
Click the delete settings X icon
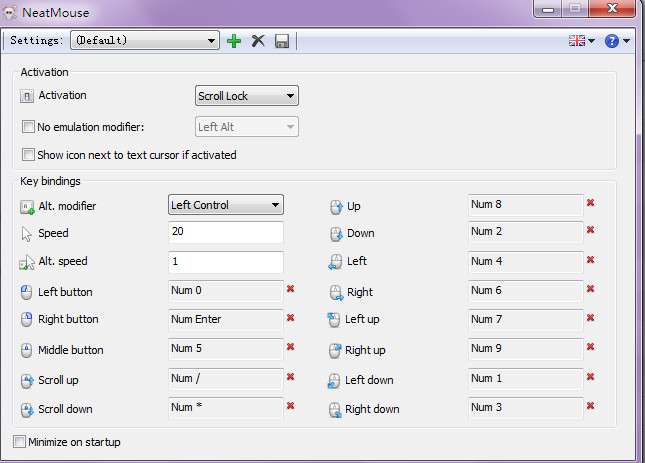point(258,41)
